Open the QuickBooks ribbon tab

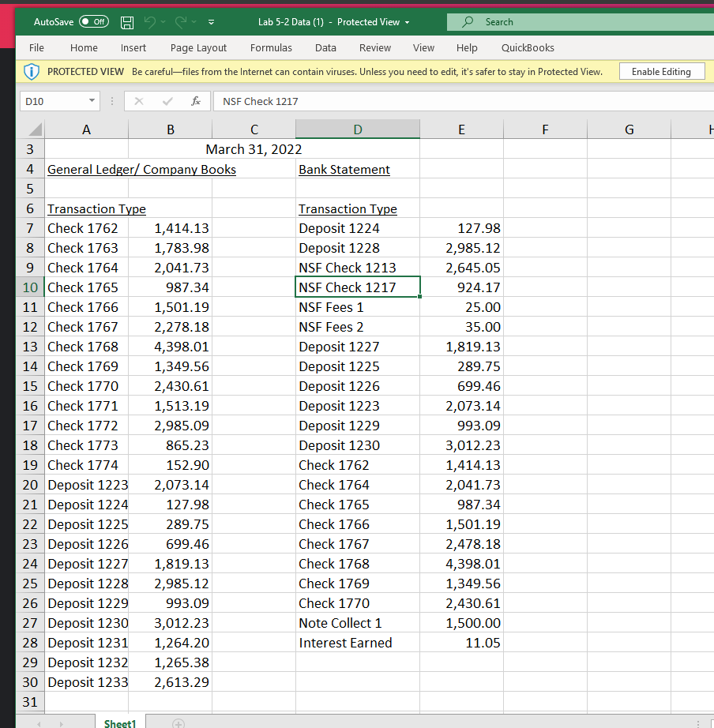point(527,48)
